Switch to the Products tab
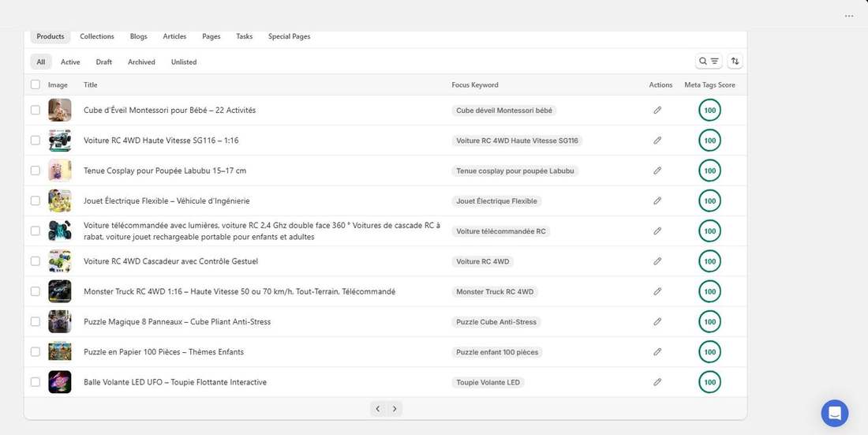Viewport: 868px width, 435px height. coord(51,36)
